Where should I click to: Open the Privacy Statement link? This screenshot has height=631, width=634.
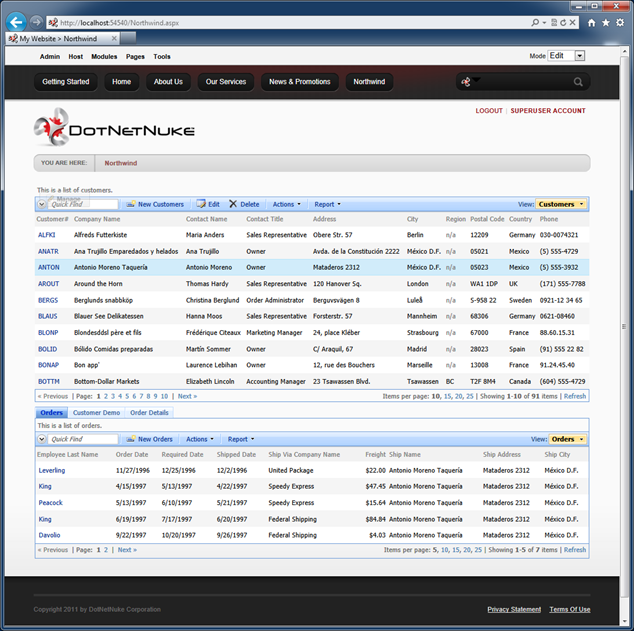(514, 609)
